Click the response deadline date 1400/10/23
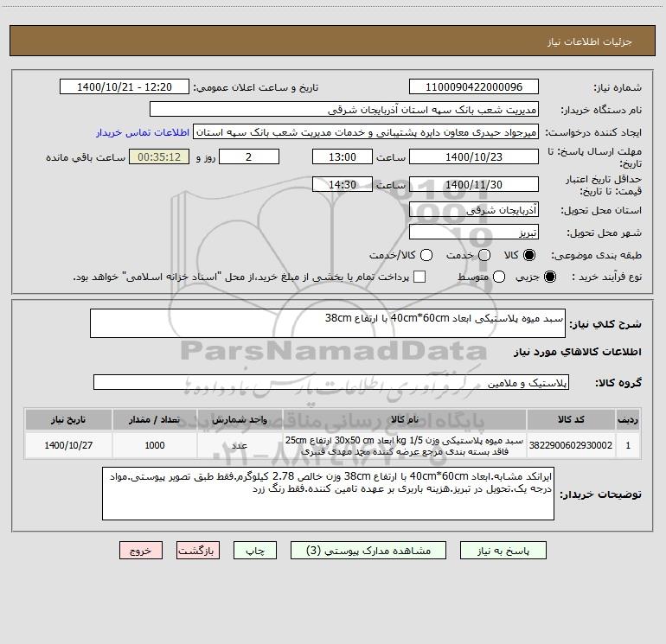666x644 pixels. pyautogui.click(x=474, y=156)
